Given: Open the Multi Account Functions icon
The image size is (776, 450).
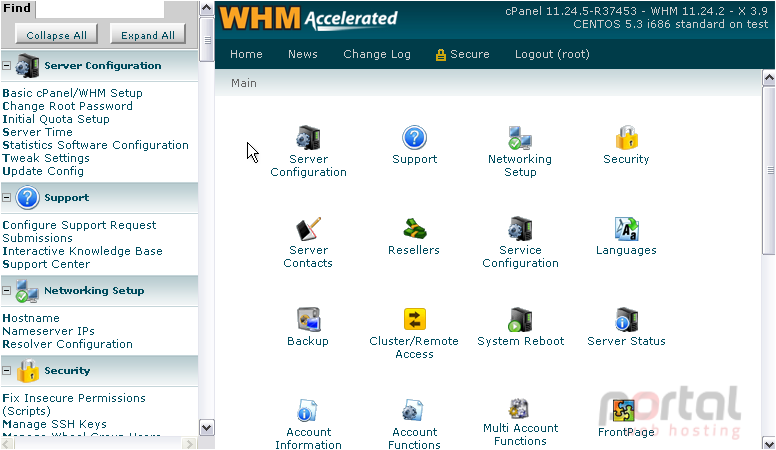Looking at the screenshot, I should pyautogui.click(x=519, y=409).
